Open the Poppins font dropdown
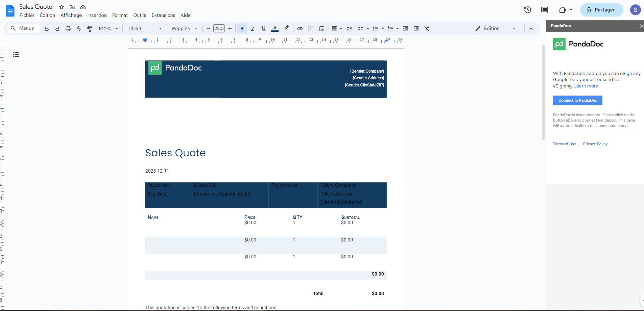This screenshot has height=311, width=644. [184, 28]
